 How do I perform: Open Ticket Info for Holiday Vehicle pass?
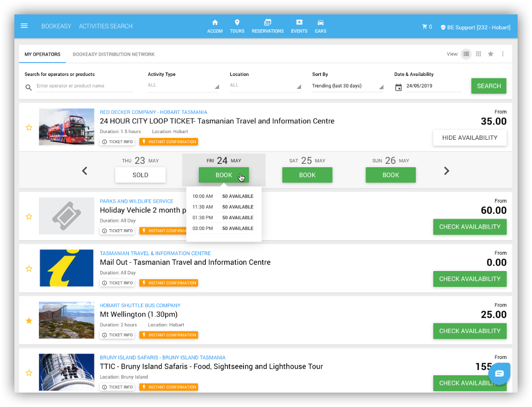tap(117, 231)
